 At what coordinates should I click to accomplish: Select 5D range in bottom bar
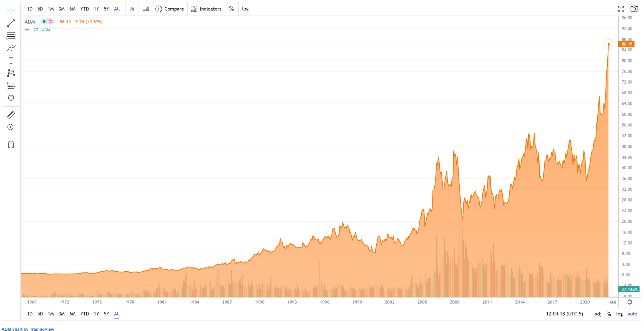(40, 314)
